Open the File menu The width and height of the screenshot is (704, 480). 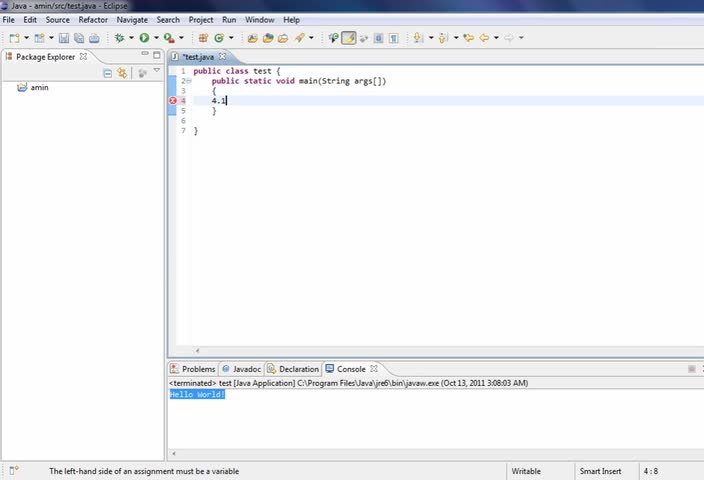point(9,20)
